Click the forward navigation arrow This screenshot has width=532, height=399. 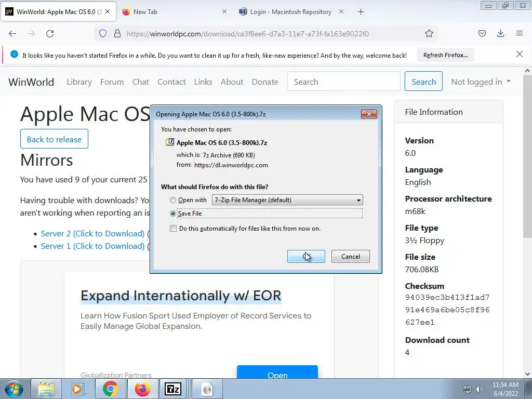point(31,34)
